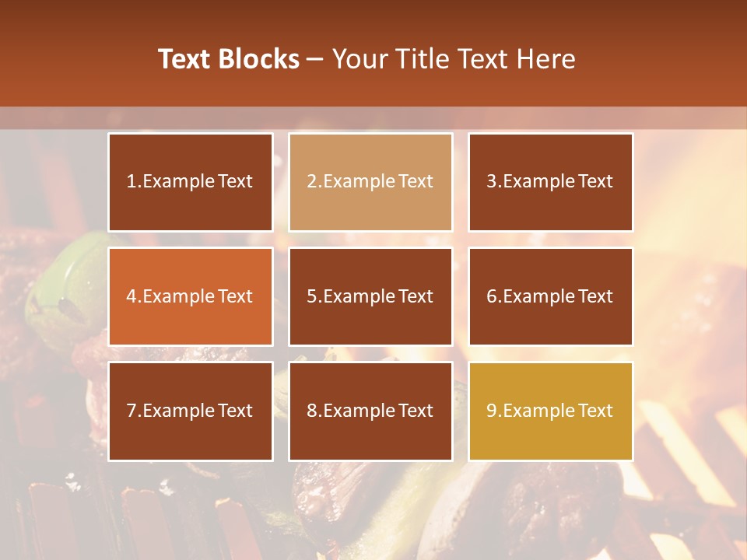747x560 pixels.
Task: Click "Your Title Text Here" in title
Action: (x=454, y=59)
